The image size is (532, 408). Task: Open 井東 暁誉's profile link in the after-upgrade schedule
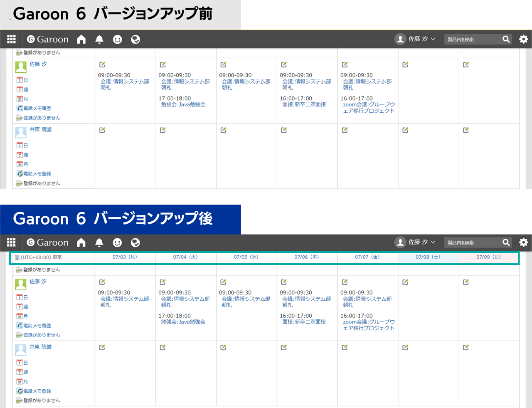click(41, 347)
